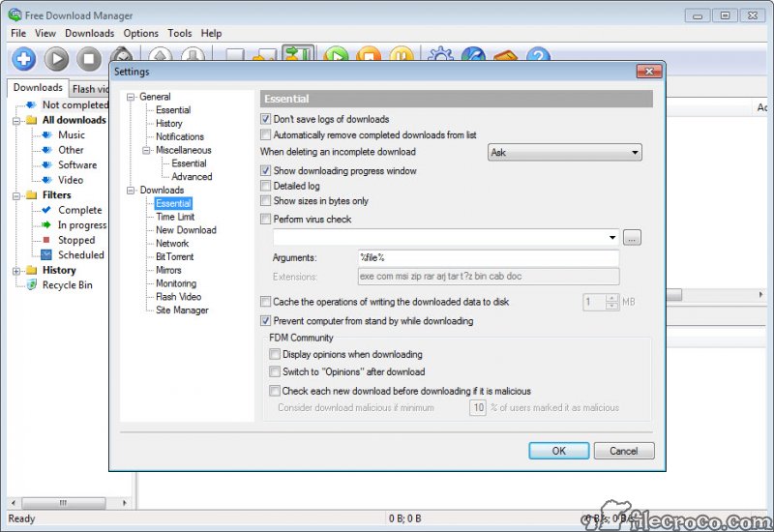
Task: Click the grey Stop download icon
Action: tap(89, 59)
